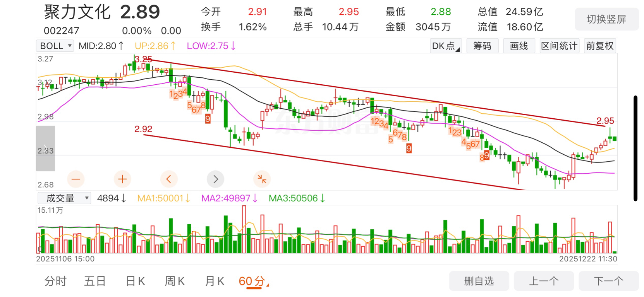This screenshot has height=297, width=644.
Task: Click the MID:2.80 indicator value
Action: [101, 46]
